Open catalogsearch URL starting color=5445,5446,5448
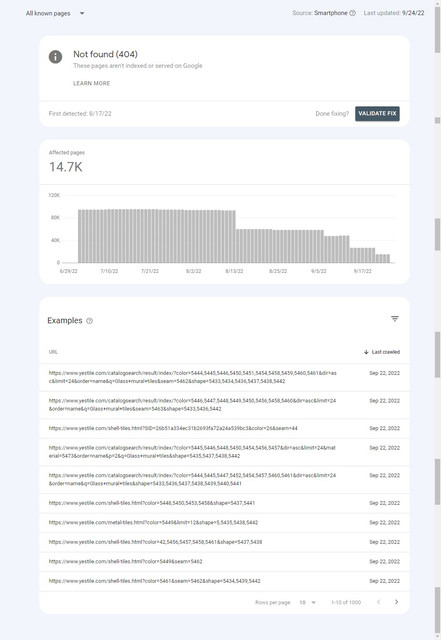Viewport: 441px width, 640px height. (x=192, y=452)
